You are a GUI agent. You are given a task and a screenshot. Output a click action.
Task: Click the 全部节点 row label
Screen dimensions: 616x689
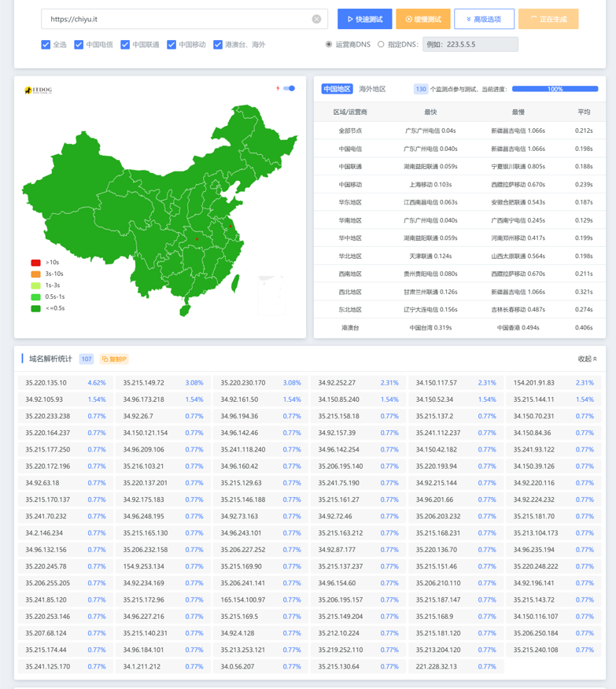pyautogui.click(x=350, y=131)
